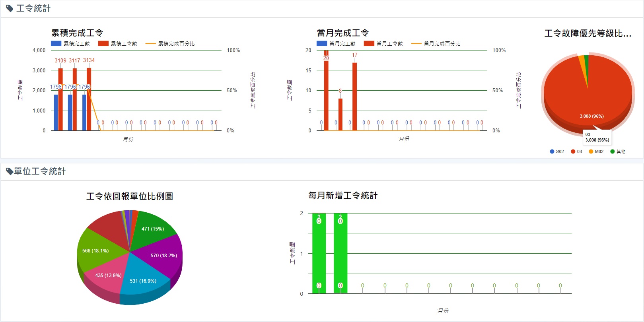Click the blue S02 legend dot
The width and height of the screenshot is (644, 322).
(x=552, y=151)
